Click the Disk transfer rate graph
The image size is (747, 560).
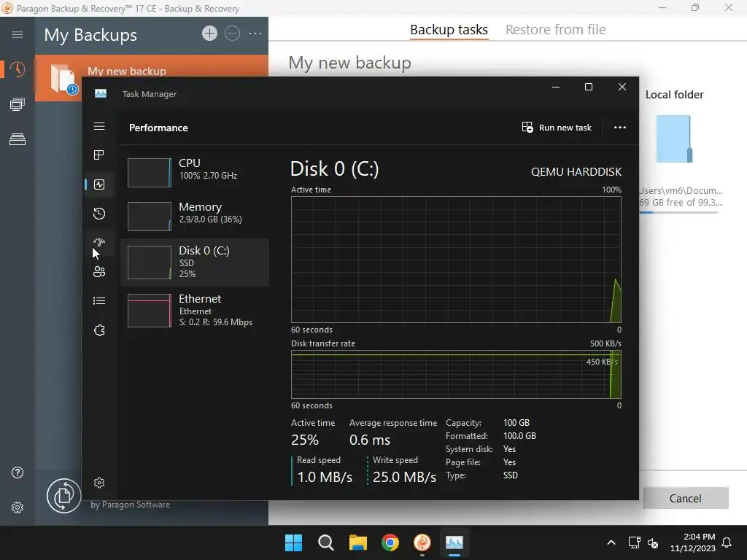[x=456, y=375]
